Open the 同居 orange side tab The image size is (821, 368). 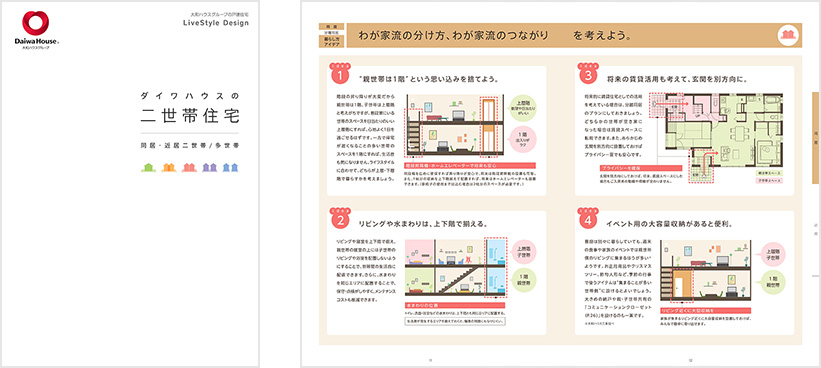click(x=816, y=138)
